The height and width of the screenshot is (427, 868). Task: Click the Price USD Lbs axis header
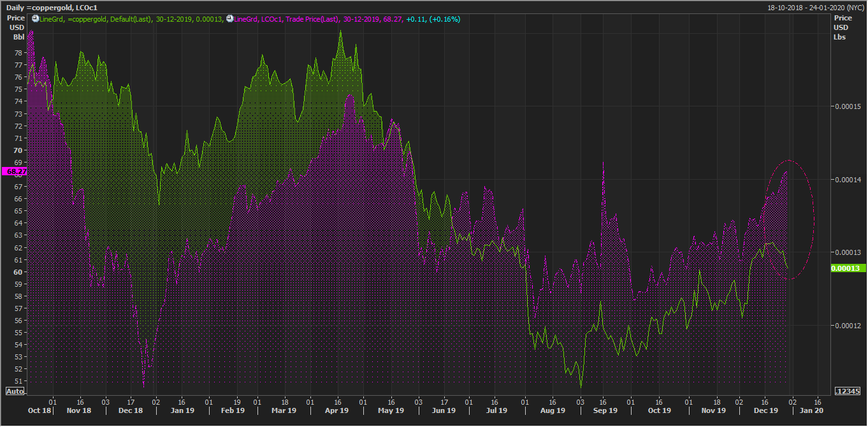[842, 27]
